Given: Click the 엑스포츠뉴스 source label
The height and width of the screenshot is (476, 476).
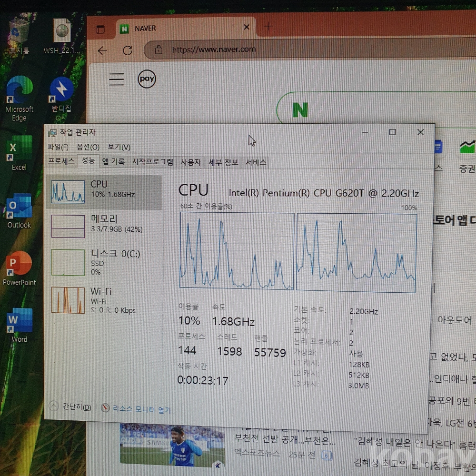Looking at the screenshot, I should (x=257, y=454).
